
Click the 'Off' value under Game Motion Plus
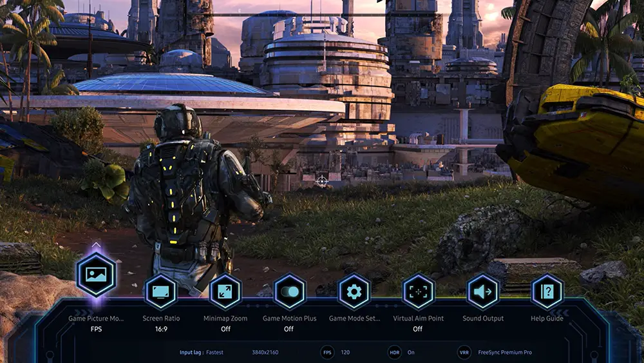[289, 329]
